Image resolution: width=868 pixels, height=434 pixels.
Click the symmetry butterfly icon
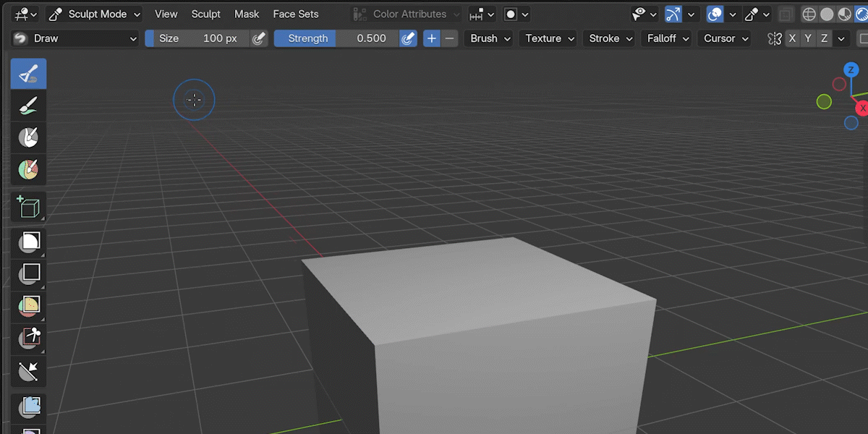(775, 38)
